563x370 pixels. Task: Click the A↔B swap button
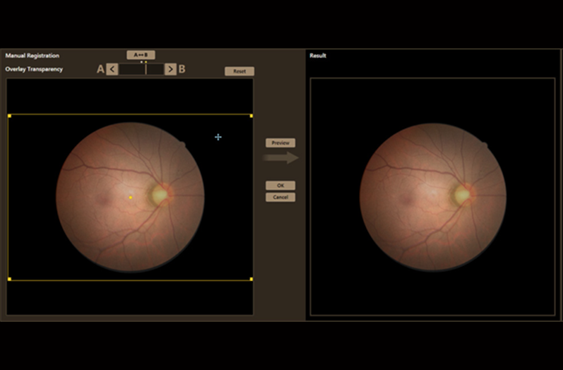tap(141, 55)
